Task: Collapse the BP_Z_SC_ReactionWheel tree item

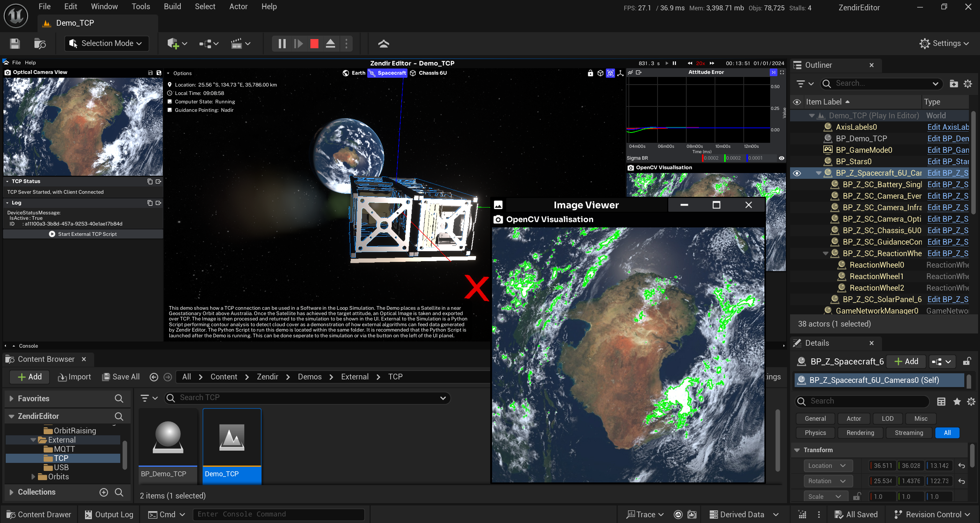Action: pos(825,253)
